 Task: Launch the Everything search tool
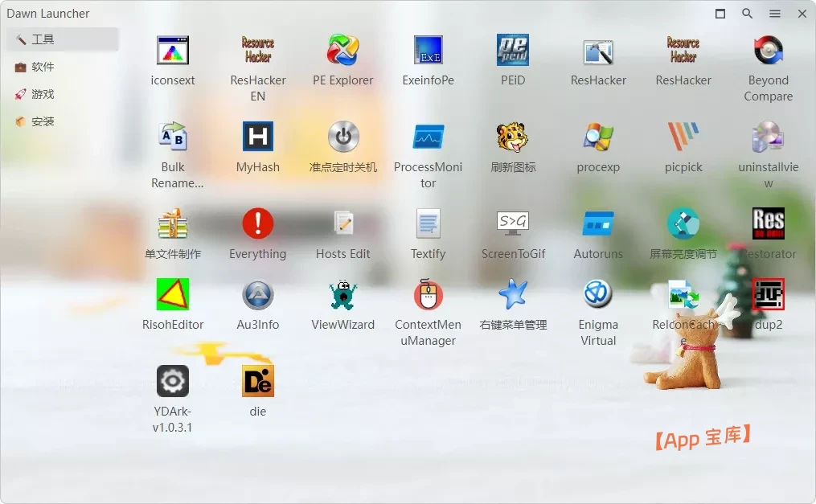pos(258,223)
